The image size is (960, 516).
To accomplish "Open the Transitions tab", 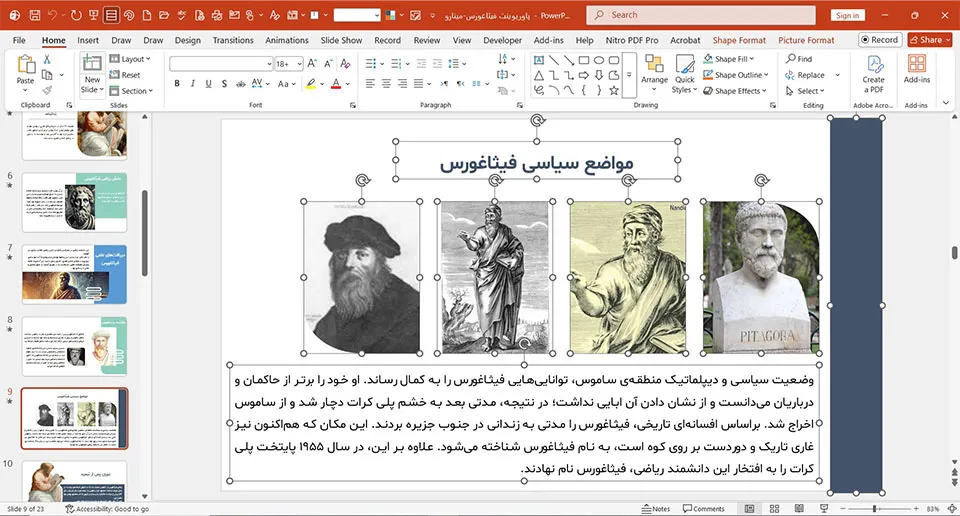I will tap(233, 40).
